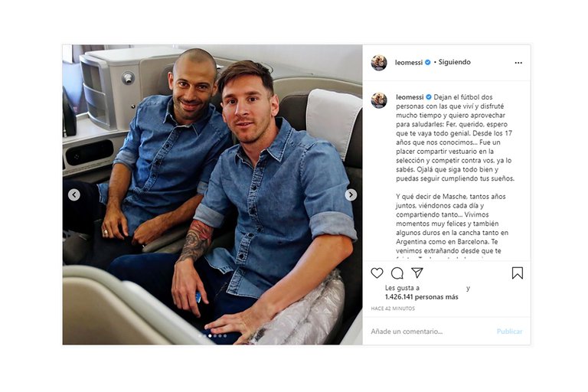This screenshot has height=392, width=588.
Task: Open the three-dot options menu
Action: [x=518, y=63]
